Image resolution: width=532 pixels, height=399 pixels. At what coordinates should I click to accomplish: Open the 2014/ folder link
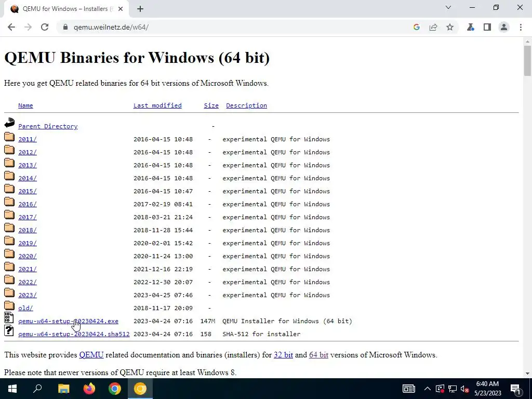[x=28, y=178]
